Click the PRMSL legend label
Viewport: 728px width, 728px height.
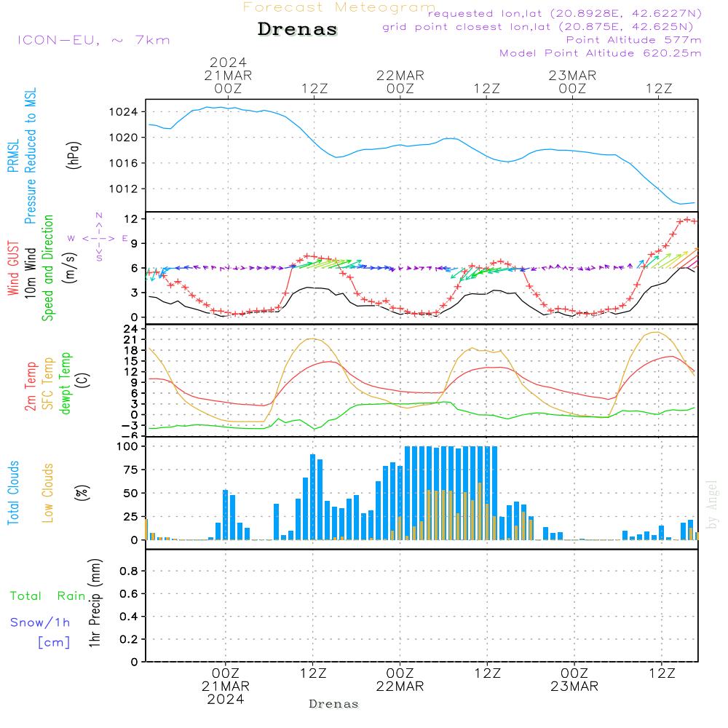point(14,152)
